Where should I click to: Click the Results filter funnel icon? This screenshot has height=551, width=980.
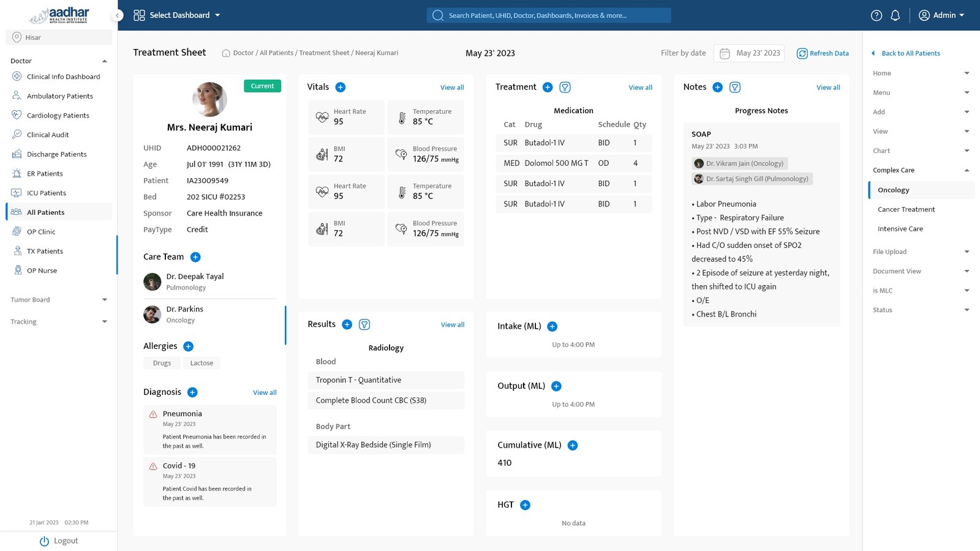pyautogui.click(x=364, y=324)
